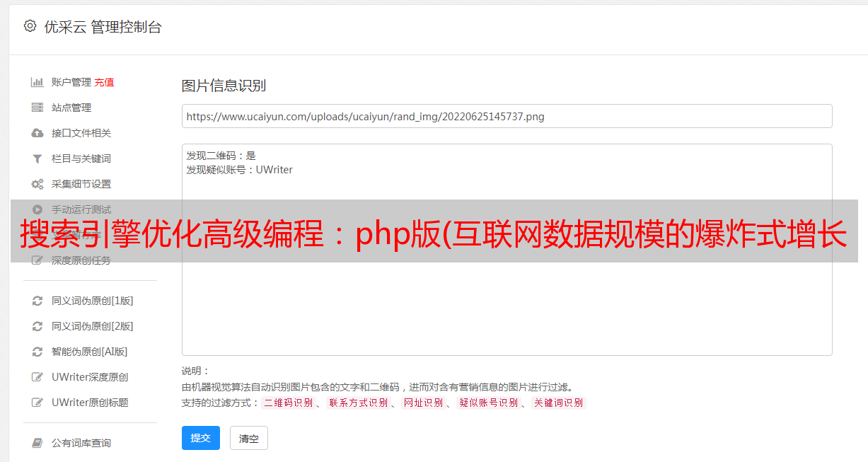Select 深度原创任务 in sidebar
This screenshot has width=868, height=462.
(x=81, y=260)
